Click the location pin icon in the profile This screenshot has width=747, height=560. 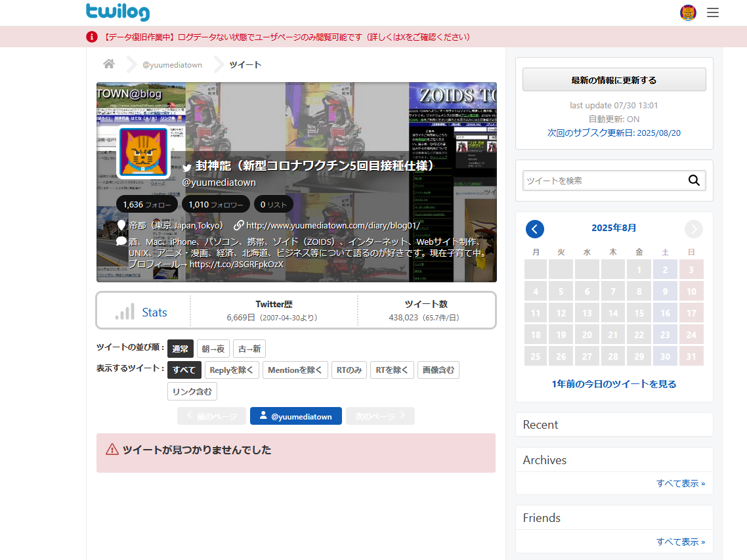point(121,225)
